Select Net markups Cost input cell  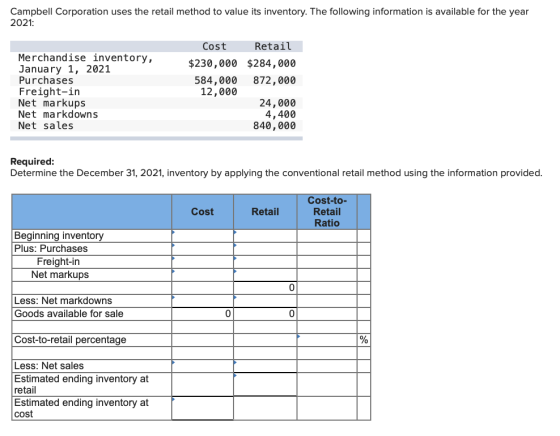[202, 275]
